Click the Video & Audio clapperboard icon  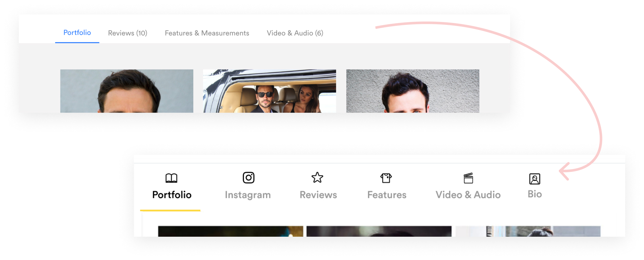(468, 178)
